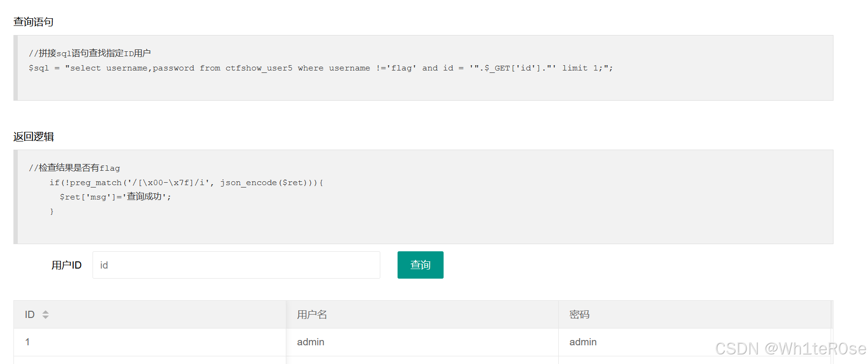This screenshot has height=364, width=868.
Task: Click the 密码 column header
Action: (x=694, y=315)
